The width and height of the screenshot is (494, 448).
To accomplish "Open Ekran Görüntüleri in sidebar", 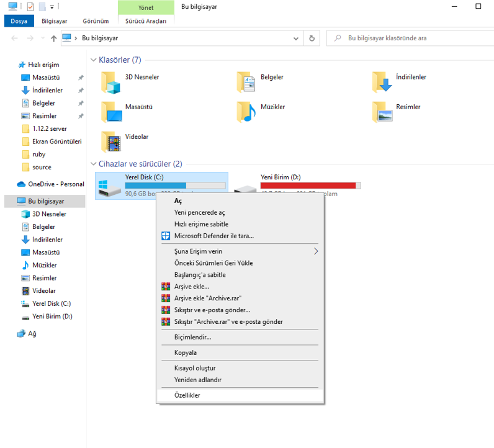I will [x=45, y=141].
